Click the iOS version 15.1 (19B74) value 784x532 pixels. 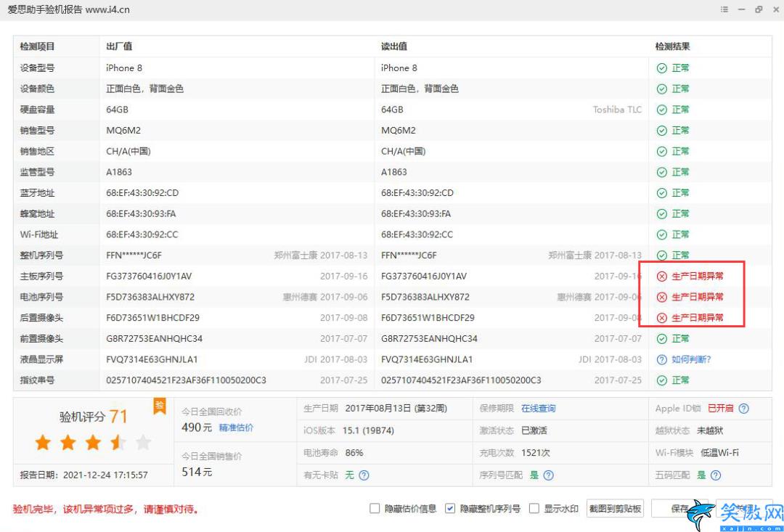pyautogui.click(x=367, y=430)
